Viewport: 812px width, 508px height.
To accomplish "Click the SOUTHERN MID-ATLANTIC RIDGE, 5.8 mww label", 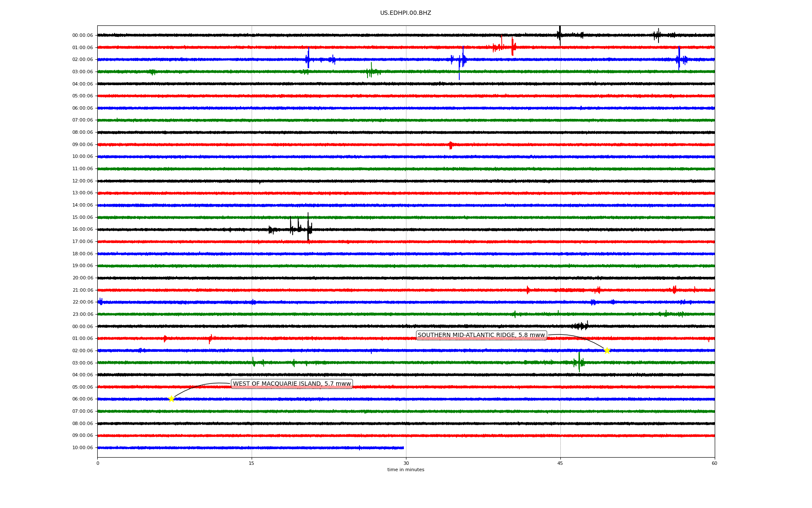I will 481,335.
